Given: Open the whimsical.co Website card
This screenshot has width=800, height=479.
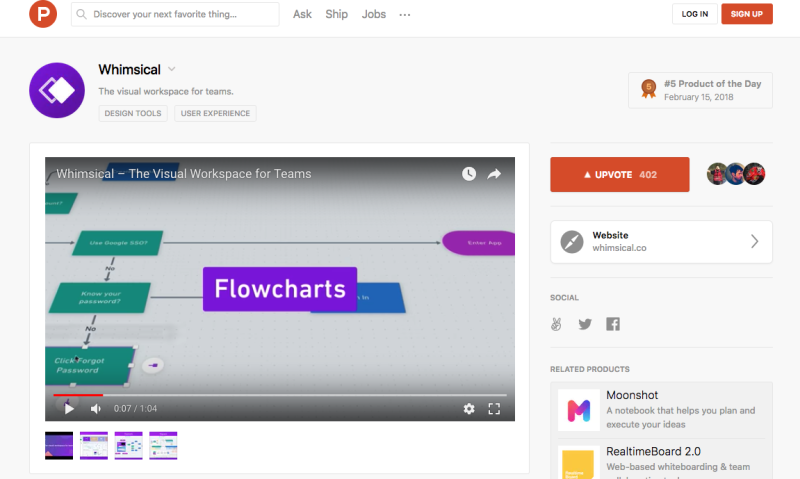Looking at the screenshot, I should tap(661, 242).
